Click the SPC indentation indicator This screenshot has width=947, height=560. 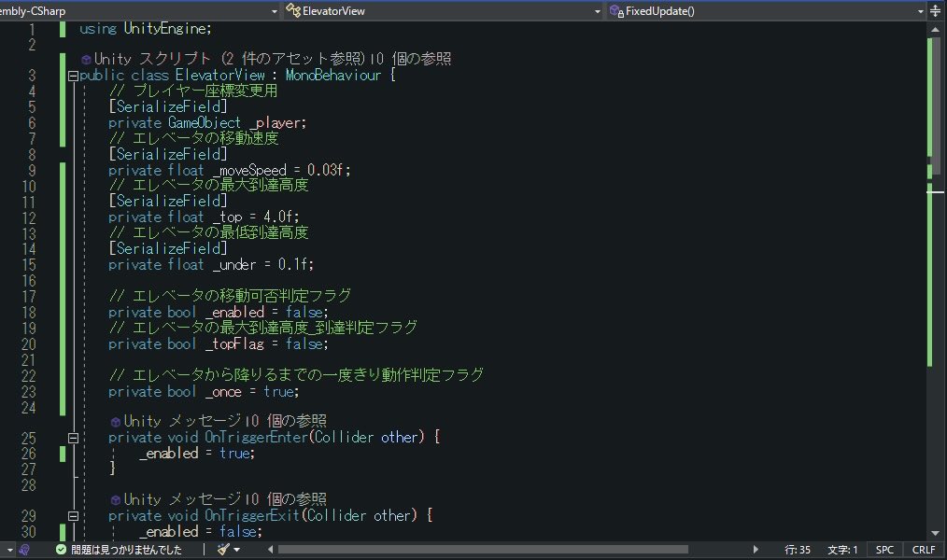(x=884, y=550)
